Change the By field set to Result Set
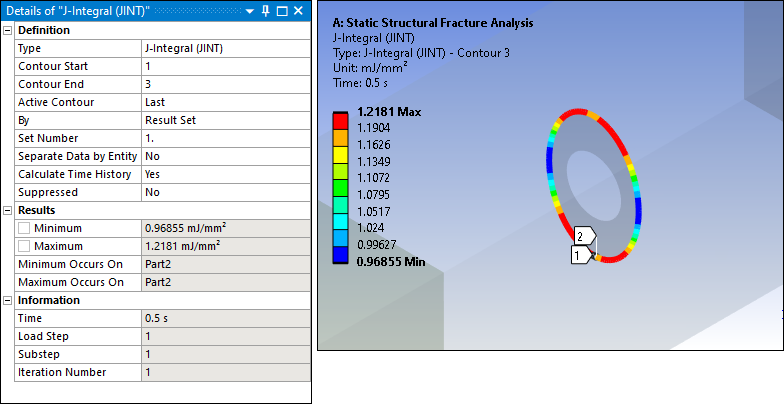 [225, 120]
